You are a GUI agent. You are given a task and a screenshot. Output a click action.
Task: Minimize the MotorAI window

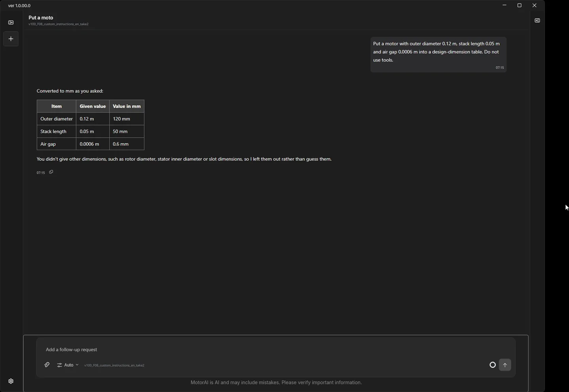[x=505, y=6]
